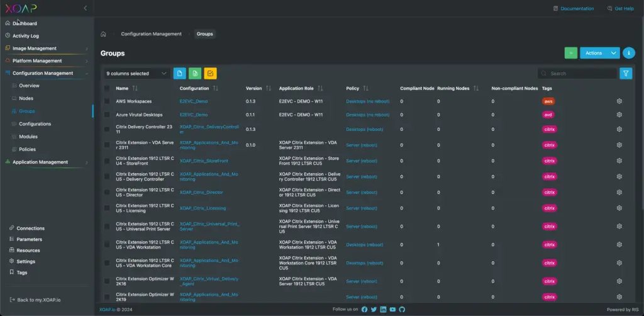The height and width of the screenshot is (316, 644).
Task: Open the Policies sidebar item
Action: tap(27, 149)
